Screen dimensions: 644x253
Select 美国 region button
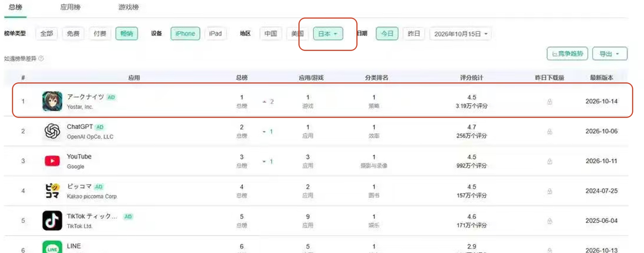click(298, 33)
